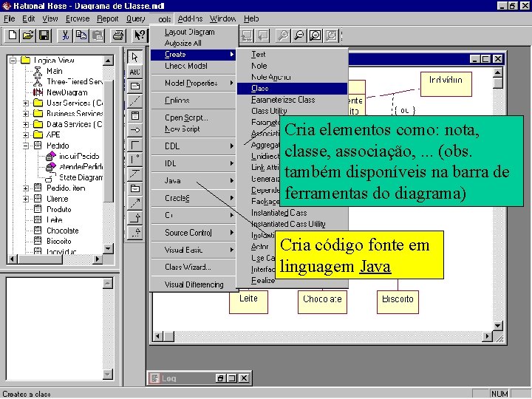The width and height of the screenshot is (532, 399).
Task: Select the Indivíduo class box in diagram
Action: pyautogui.click(x=446, y=83)
